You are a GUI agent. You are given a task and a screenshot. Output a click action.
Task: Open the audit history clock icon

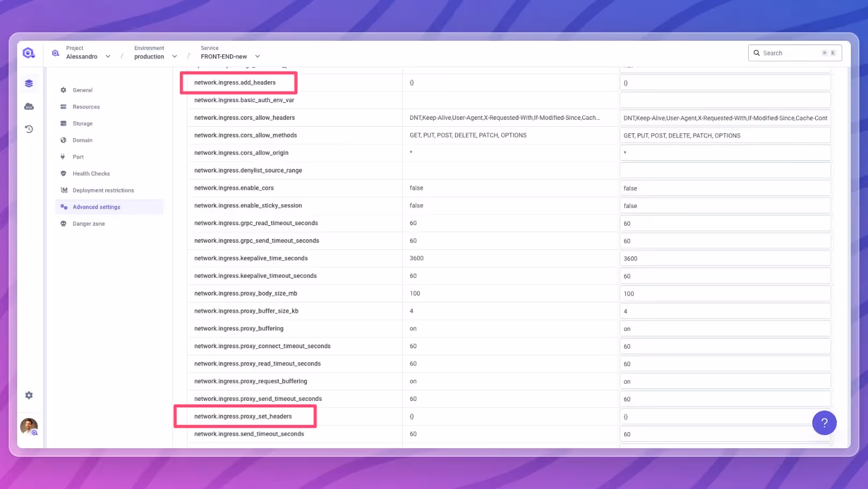28,129
